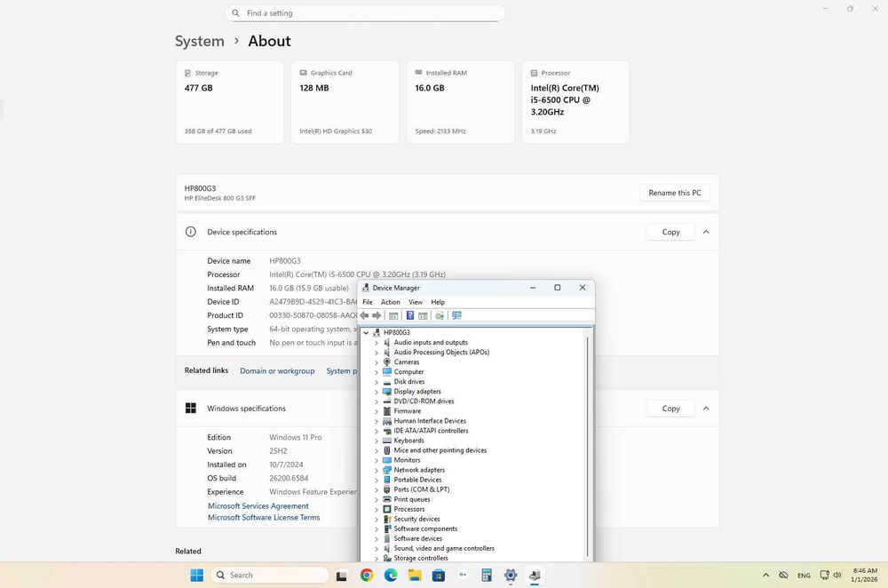
Task: Click Keyboards icon in device tree
Action: point(387,441)
